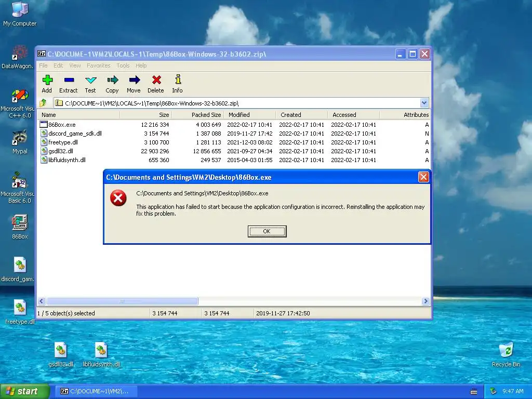Click OK in the error dialog
The image size is (532, 399).
267,231
